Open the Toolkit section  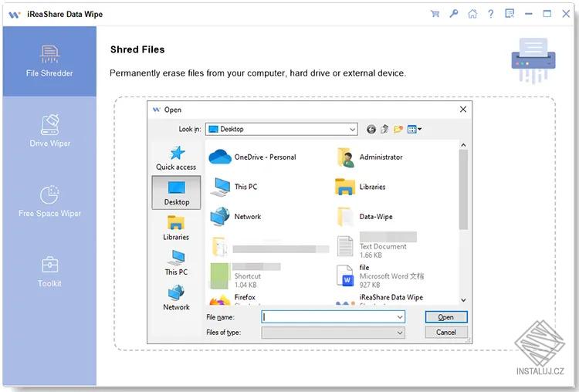tap(49, 272)
